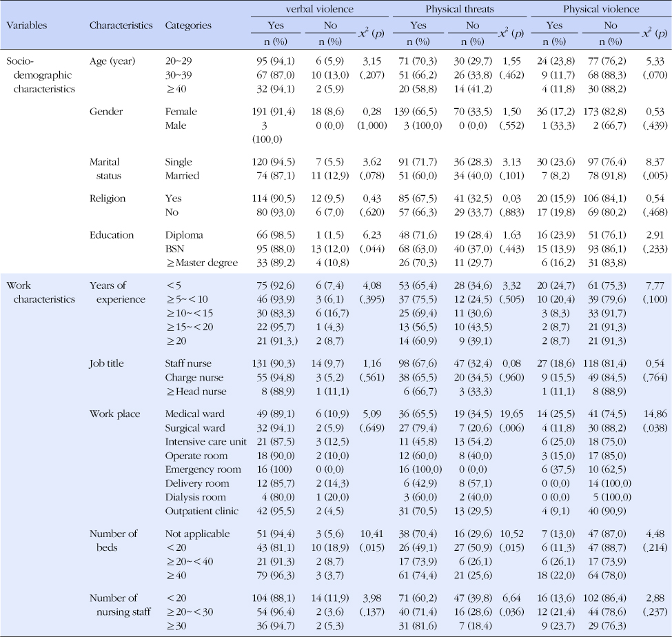This screenshot has width=672, height=637.
Task: Click the "Staff nurse" category
Action: [x=188, y=363]
